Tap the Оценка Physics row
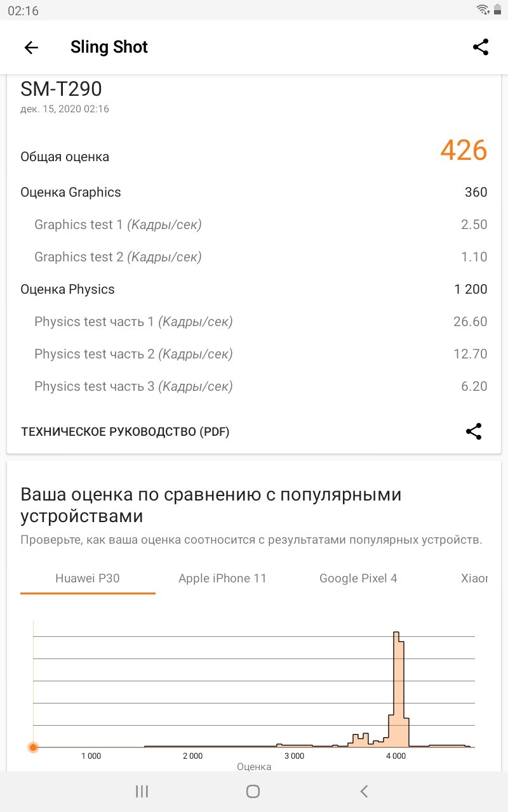The image size is (508, 812). tap(254, 289)
